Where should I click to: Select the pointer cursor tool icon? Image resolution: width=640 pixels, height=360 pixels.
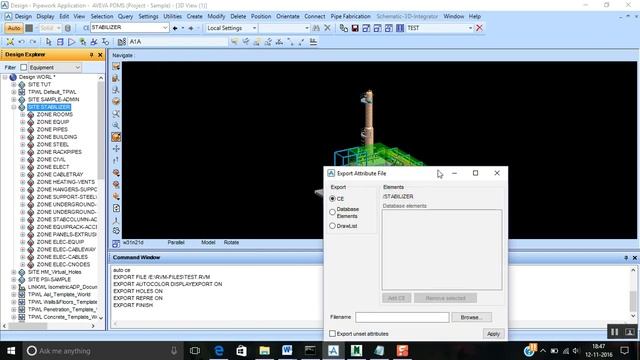pos(49,42)
